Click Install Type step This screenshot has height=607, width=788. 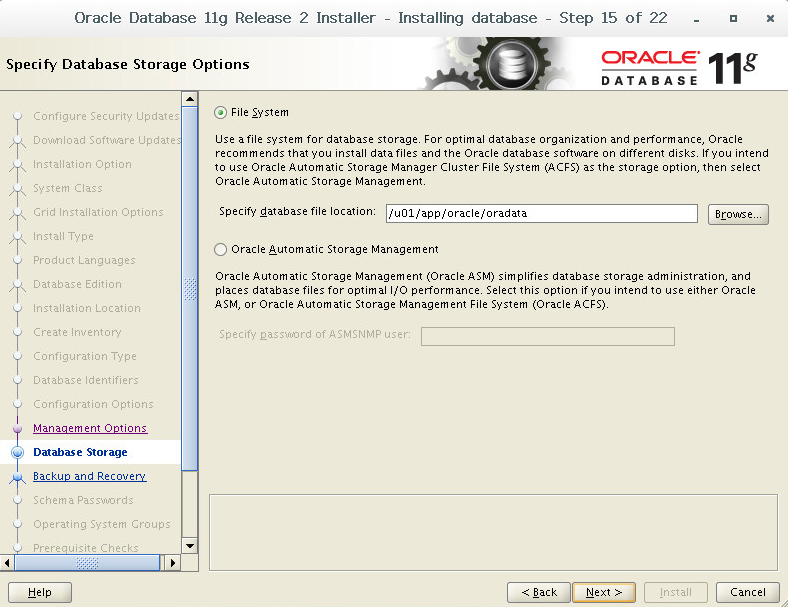coord(63,236)
